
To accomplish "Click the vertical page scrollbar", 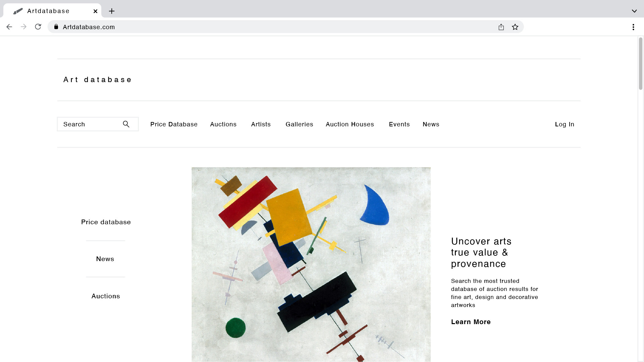I will pyautogui.click(x=640, y=64).
